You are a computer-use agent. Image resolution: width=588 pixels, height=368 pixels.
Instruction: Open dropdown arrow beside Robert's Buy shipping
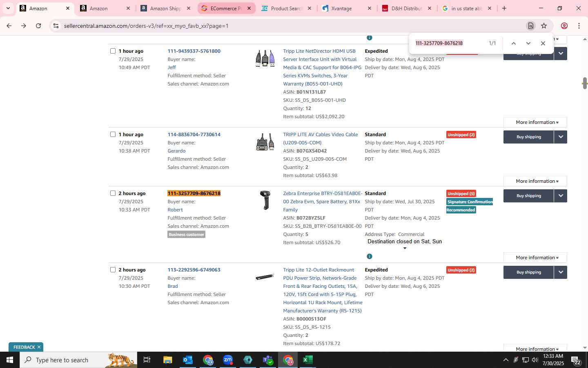(561, 196)
